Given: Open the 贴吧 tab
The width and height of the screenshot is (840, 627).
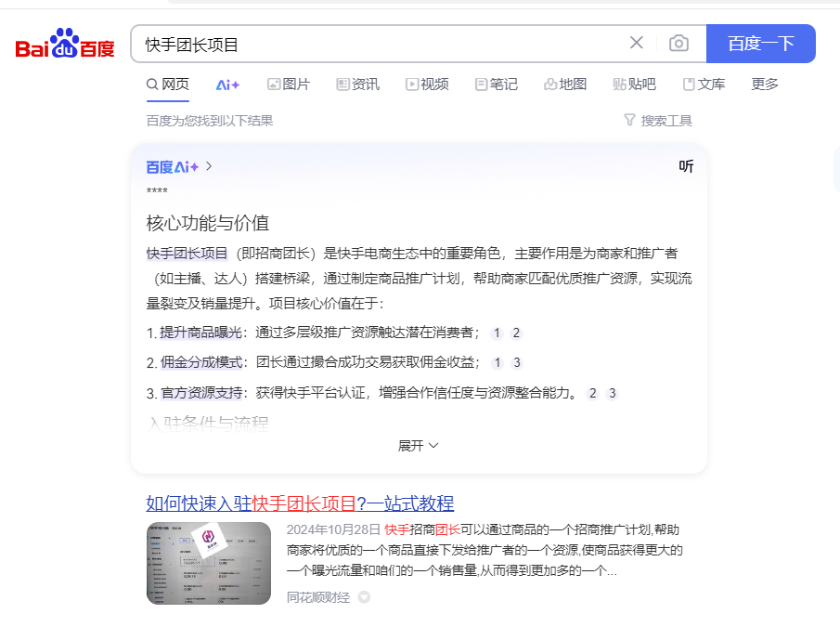Looking at the screenshot, I should (634, 85).
